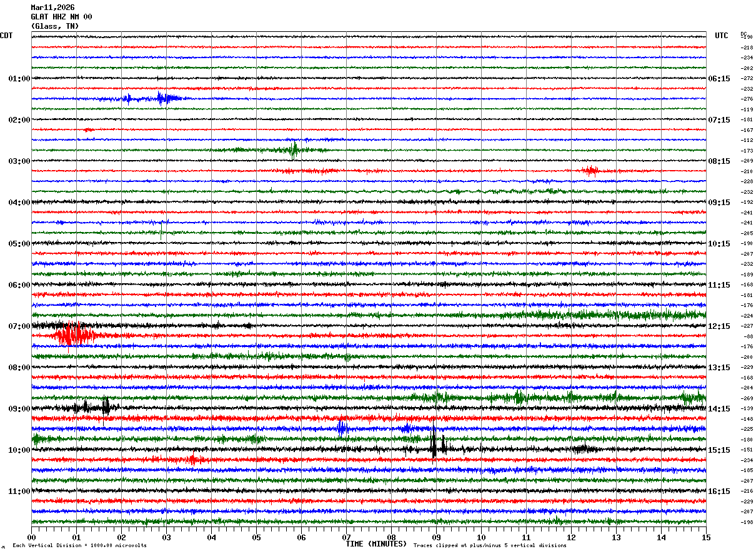Click the DC offset value -119
Viewport: 756px width, 554px height.
coord(747,109)
